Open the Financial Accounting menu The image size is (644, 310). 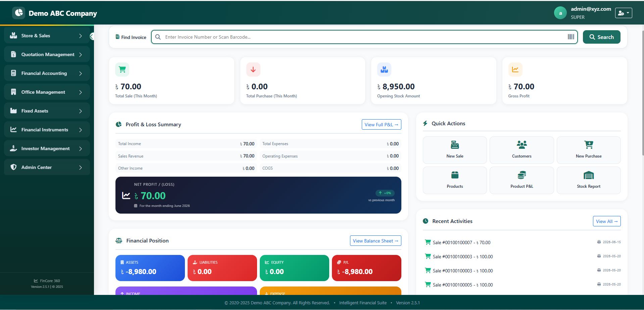point(47,73)
